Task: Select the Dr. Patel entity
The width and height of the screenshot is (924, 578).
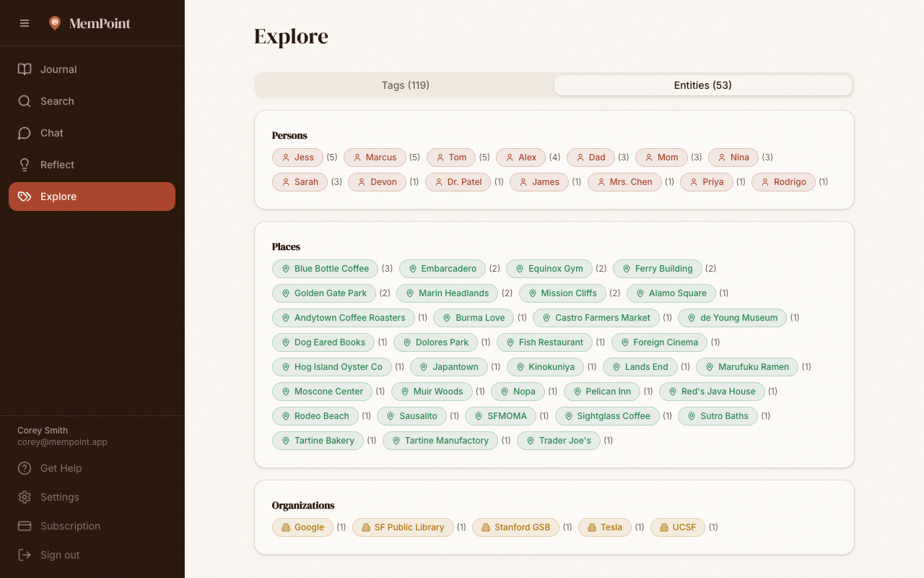Action: (458, 182)
